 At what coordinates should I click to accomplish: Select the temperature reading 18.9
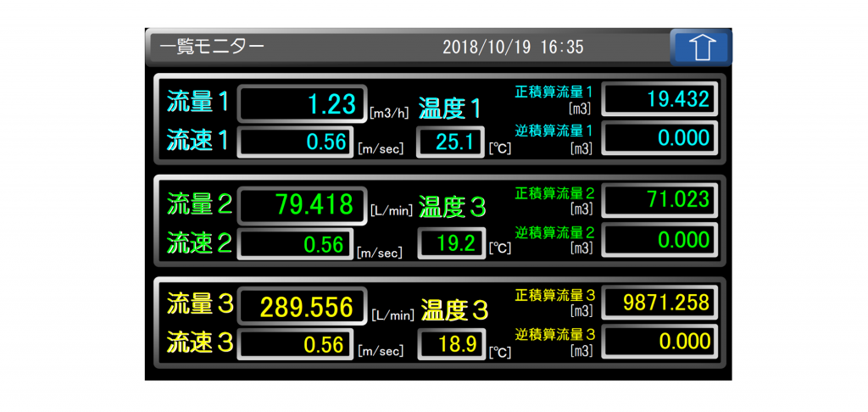pyautogui.click(x=451, y=345)
